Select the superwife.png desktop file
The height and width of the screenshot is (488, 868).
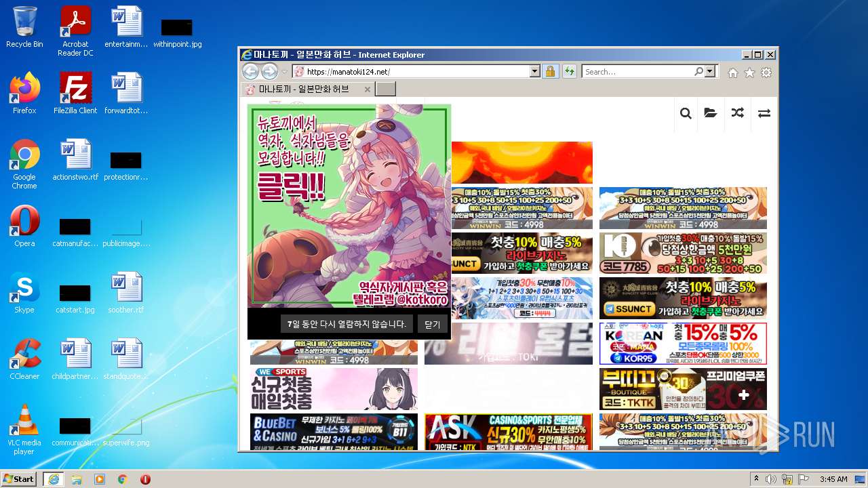point(126,430)
